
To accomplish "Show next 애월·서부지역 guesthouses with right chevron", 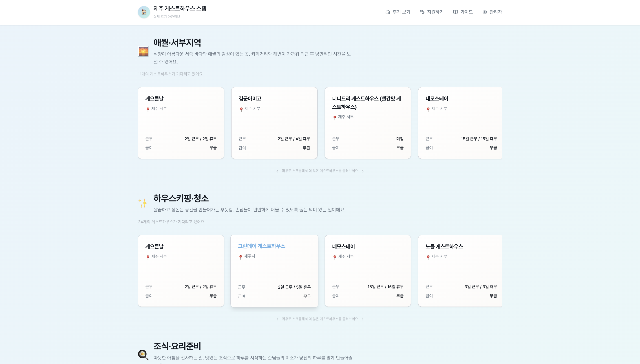I will [363, 171].
